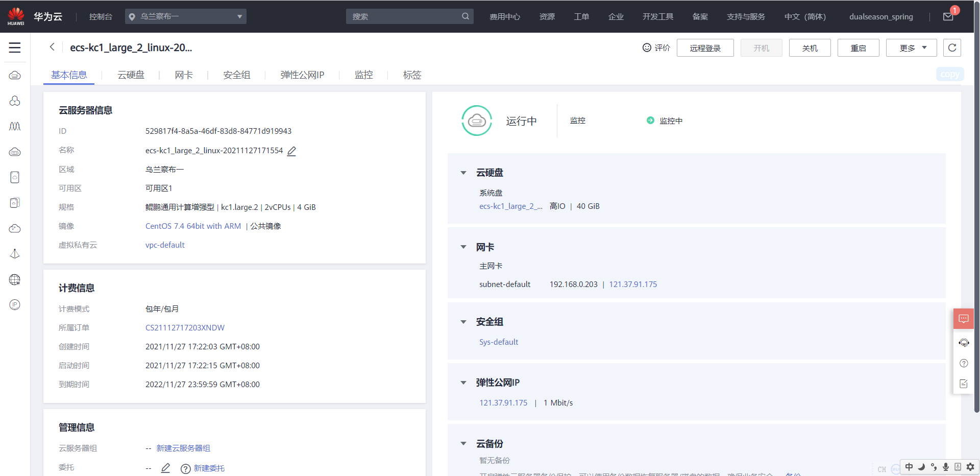This screenshot has width=980, height=476.
Task: Edit server name with pencil icon
Action: [291, 151]
